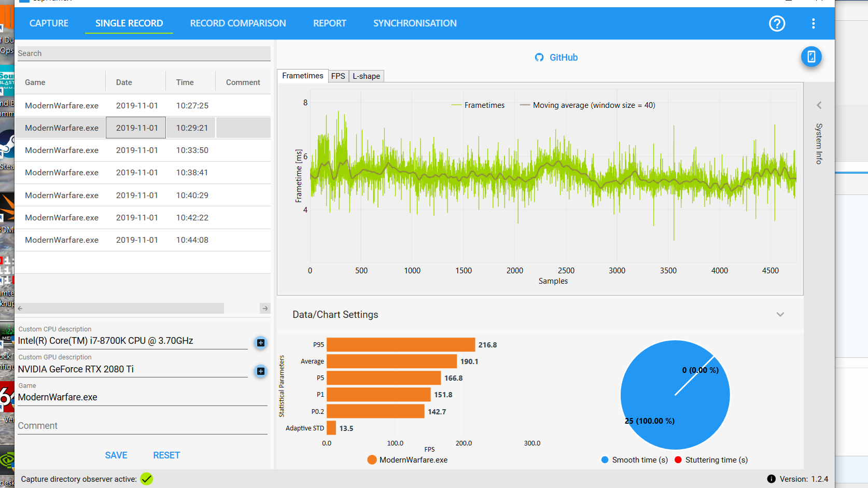Expand the System Info side panel arrow
The height and width of the screenshot is (488, 868).
pyautogui.click(x=819, y=105)
